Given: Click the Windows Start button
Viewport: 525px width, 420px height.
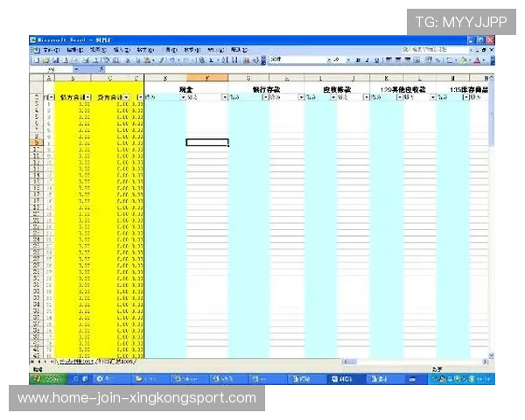Looking at the screenshot, I should [x=45, y=379].
